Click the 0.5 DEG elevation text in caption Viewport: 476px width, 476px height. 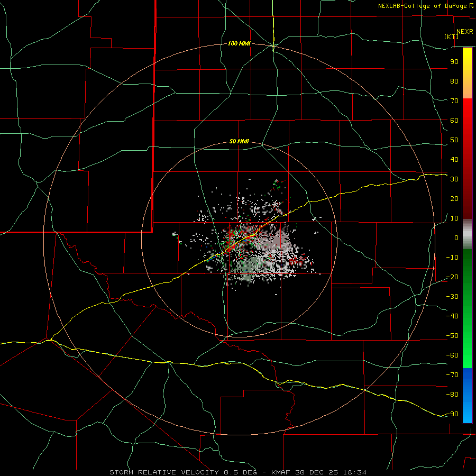coord(241,472)
